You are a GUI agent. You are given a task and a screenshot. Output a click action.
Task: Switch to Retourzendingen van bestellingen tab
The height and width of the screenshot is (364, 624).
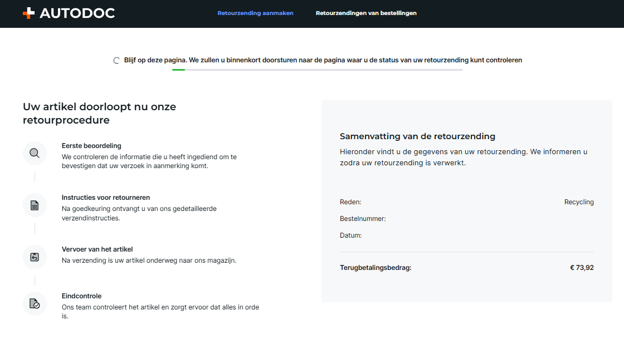pos(365,13)
